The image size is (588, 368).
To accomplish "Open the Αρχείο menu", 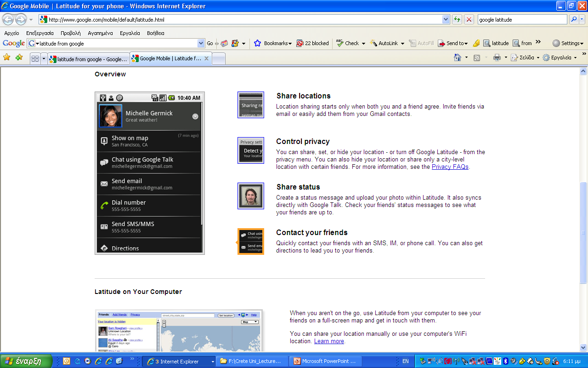I will click(x=11, y=33).
